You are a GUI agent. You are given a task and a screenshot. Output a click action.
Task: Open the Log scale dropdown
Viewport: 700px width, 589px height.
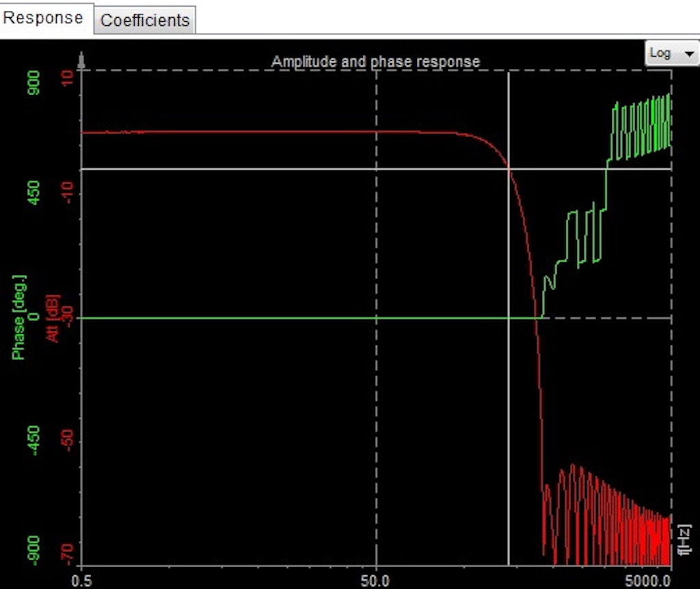[672, 53]
